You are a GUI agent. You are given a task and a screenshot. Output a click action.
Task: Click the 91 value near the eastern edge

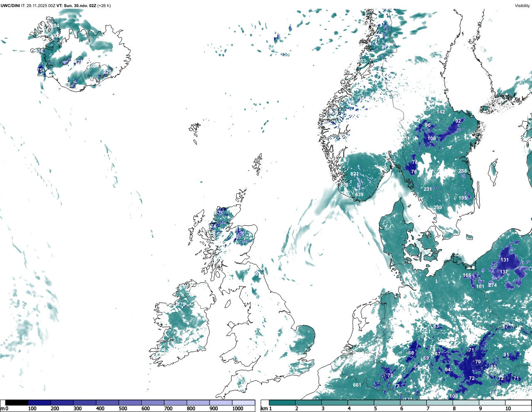coord(506,355)
